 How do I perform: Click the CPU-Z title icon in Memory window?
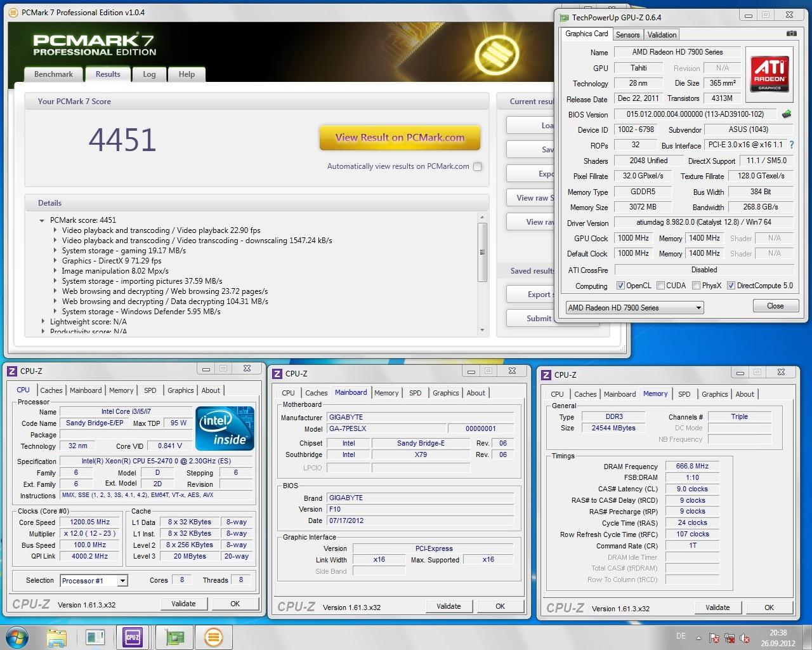click(x=546, y=375)
